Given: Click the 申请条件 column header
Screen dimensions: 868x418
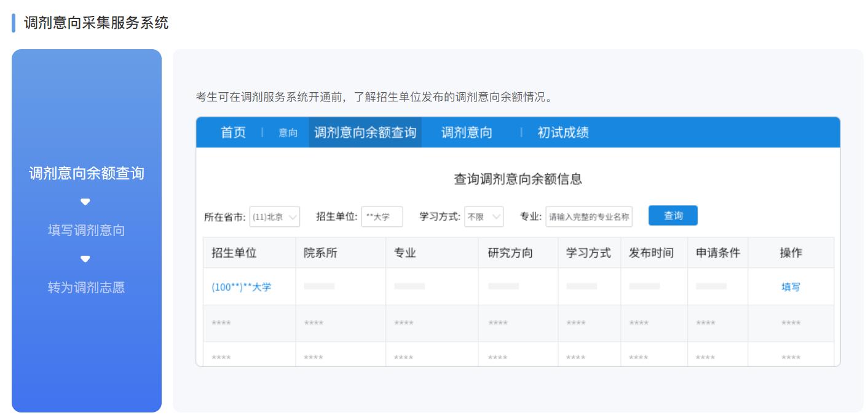Looking at the screenshot, I should tap(718, 253).
